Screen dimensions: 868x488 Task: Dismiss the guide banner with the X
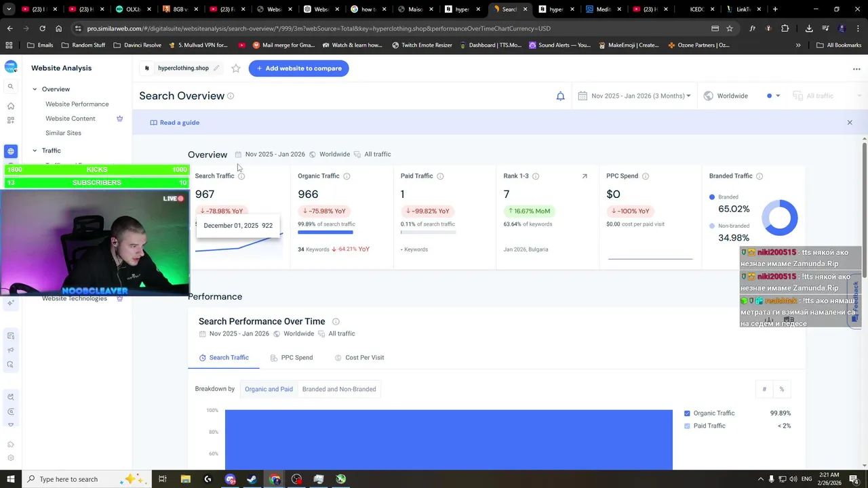coord(850,123)
